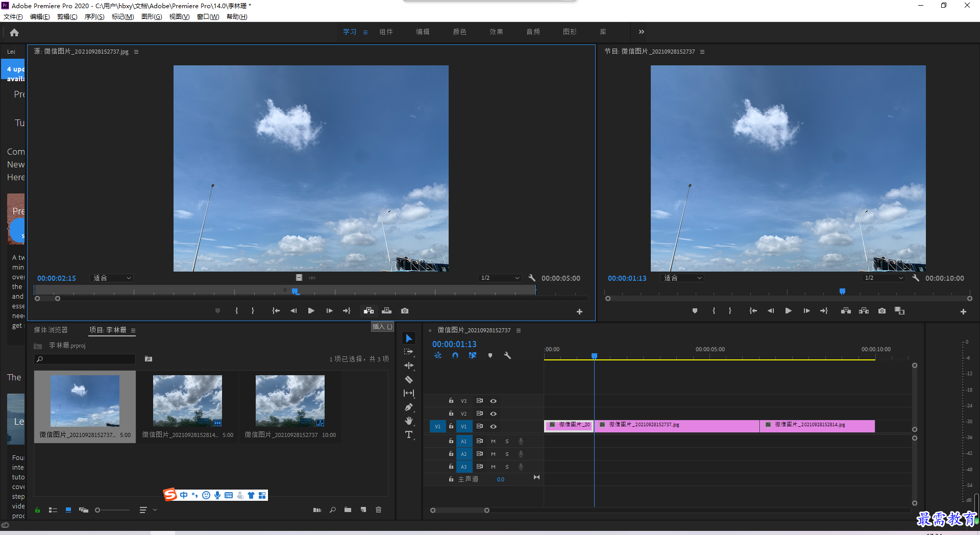Open Program panel menu

click(702, 52)
